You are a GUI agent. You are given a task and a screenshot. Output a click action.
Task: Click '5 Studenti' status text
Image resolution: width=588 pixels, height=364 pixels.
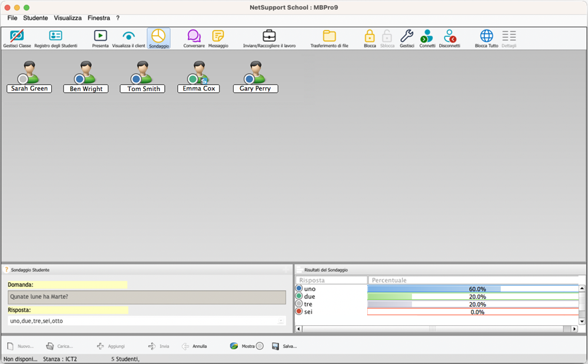coord(125,359)
